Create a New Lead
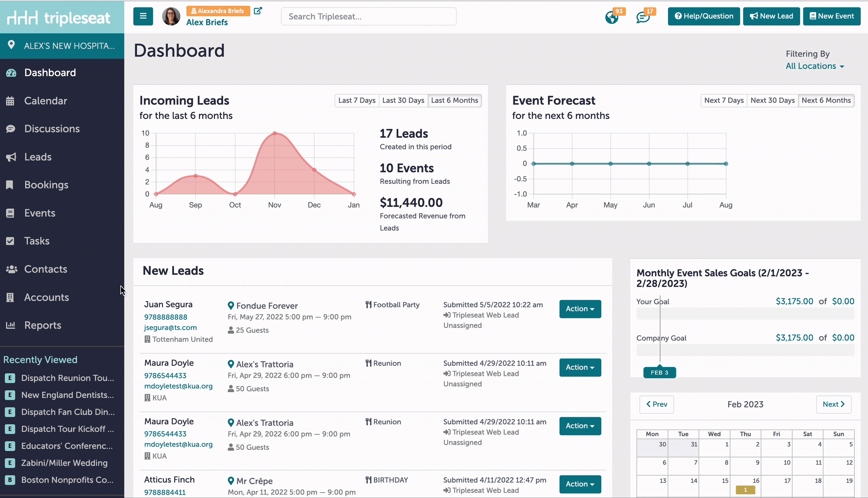The height and width of the screenshot is (498, 868). [771, 16]
